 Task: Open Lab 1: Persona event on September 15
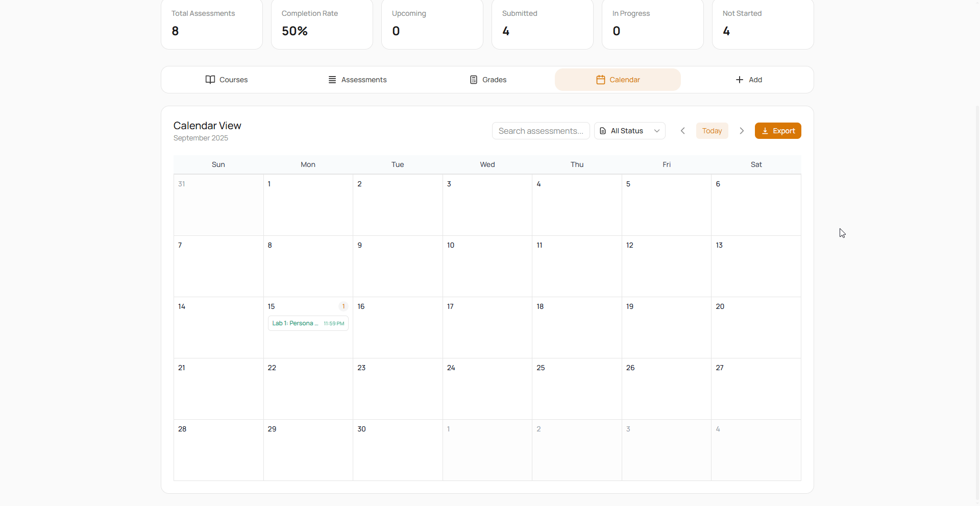(x=308, y=323)
